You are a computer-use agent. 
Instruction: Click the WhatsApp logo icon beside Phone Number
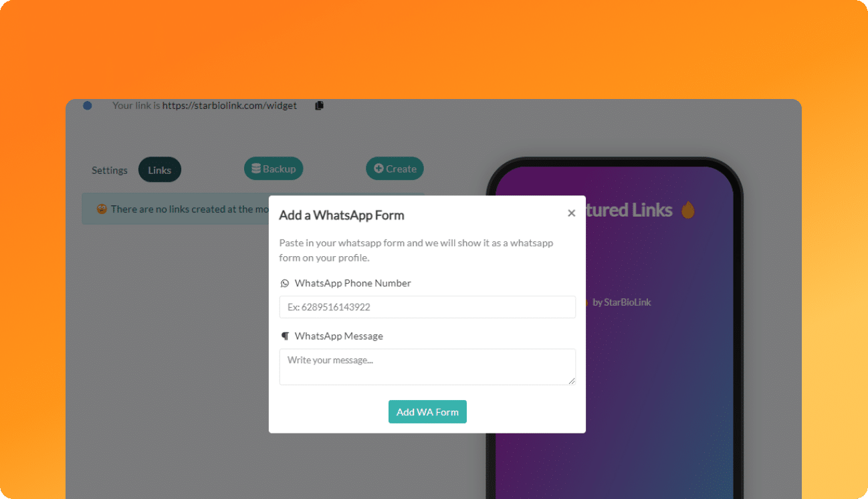click(x=284, y=284)
